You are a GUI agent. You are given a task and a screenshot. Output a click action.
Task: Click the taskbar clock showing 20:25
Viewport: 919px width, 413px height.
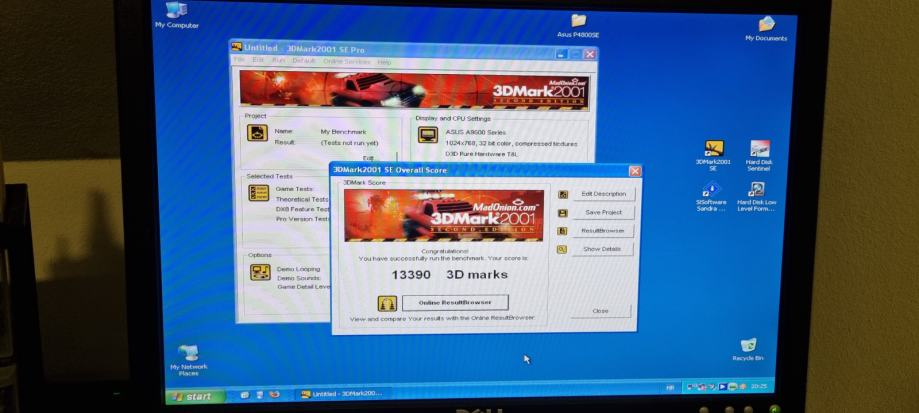coord(758,387)
